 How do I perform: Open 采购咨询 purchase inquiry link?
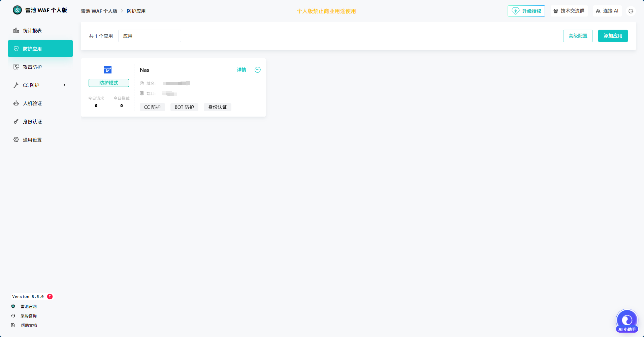[29, 316]
